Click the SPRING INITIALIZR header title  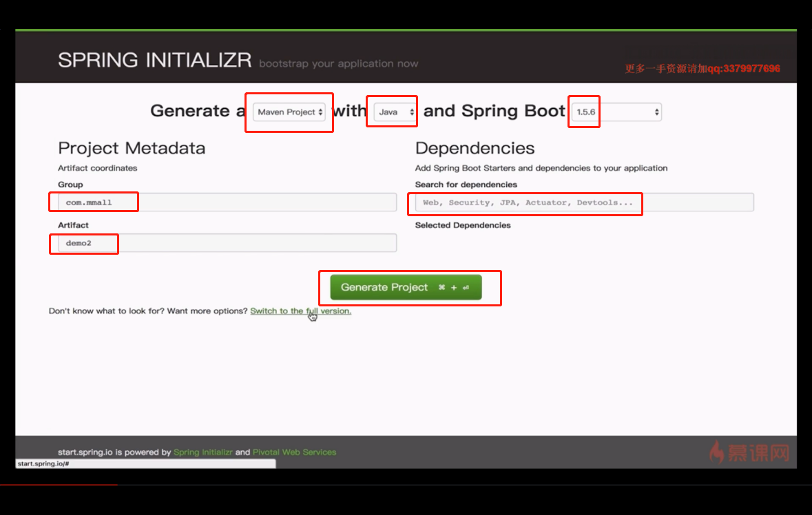coord(155,60)
